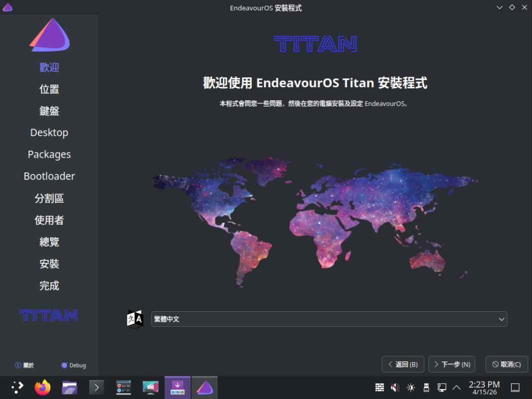Image resolution: width=532 pixels, height=399 pixels.
Task: Click the muted volume tray icon
Action: point(395,388)
